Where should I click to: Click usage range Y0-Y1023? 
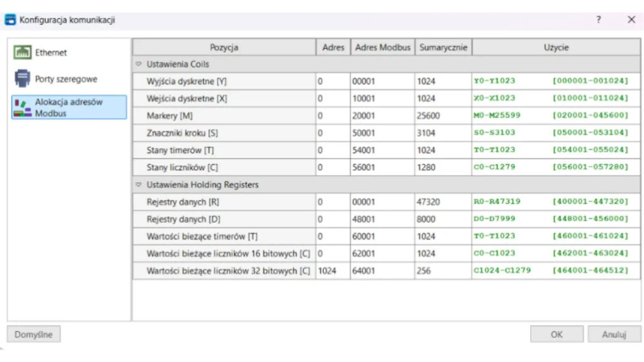click(x=494, y=81)
